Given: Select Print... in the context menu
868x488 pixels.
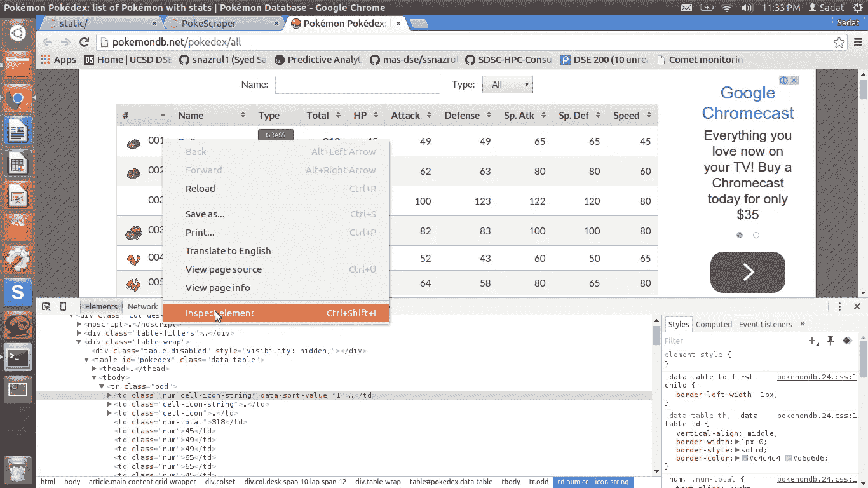Looking at the screenshot, I should (275, 233).
